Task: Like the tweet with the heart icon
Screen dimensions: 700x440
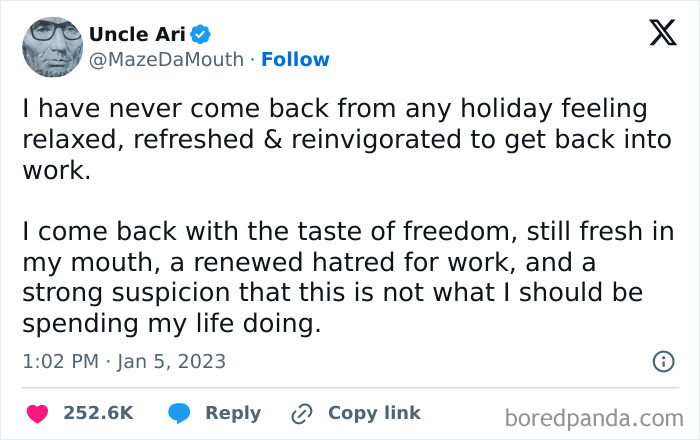Action: point(36,413)
